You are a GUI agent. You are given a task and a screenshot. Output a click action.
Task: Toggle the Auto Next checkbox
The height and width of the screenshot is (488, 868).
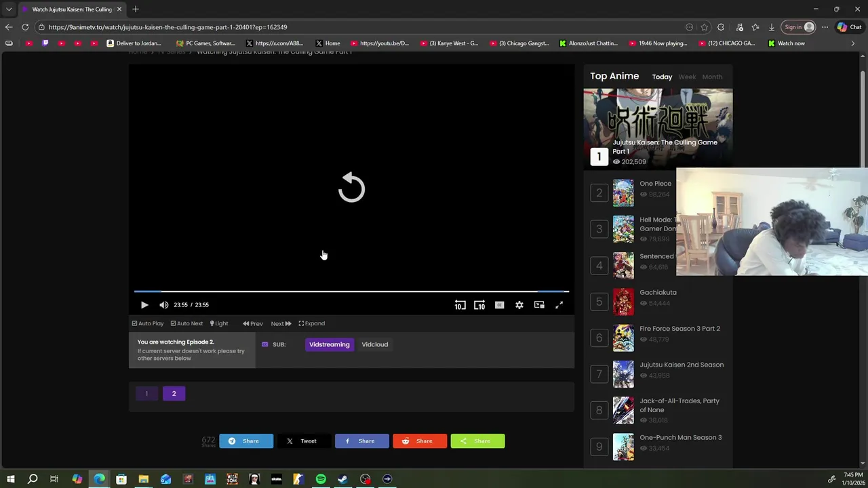(x=186, y=323)
